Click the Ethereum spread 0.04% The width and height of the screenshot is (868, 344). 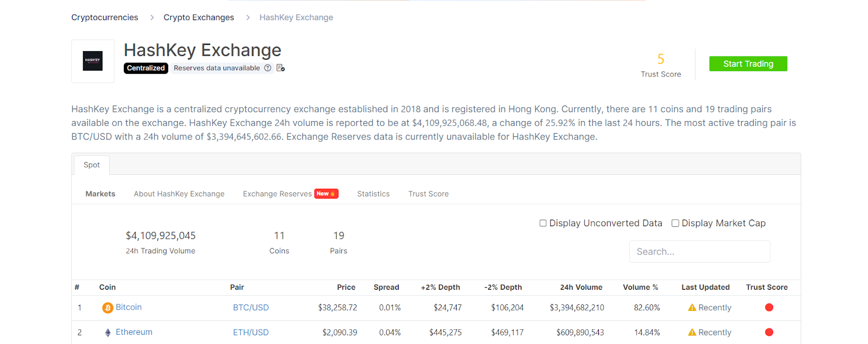(390, 333)
